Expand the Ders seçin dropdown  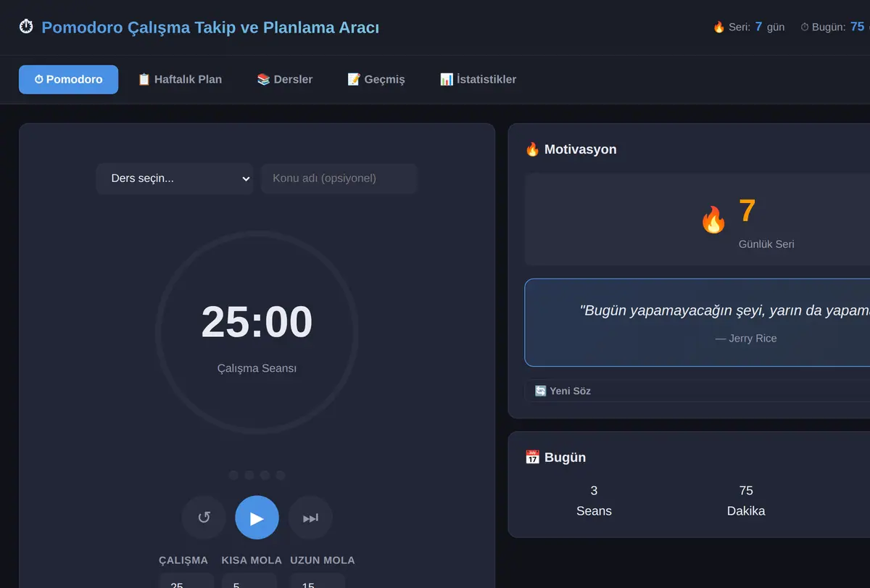(x=175, y=178)
